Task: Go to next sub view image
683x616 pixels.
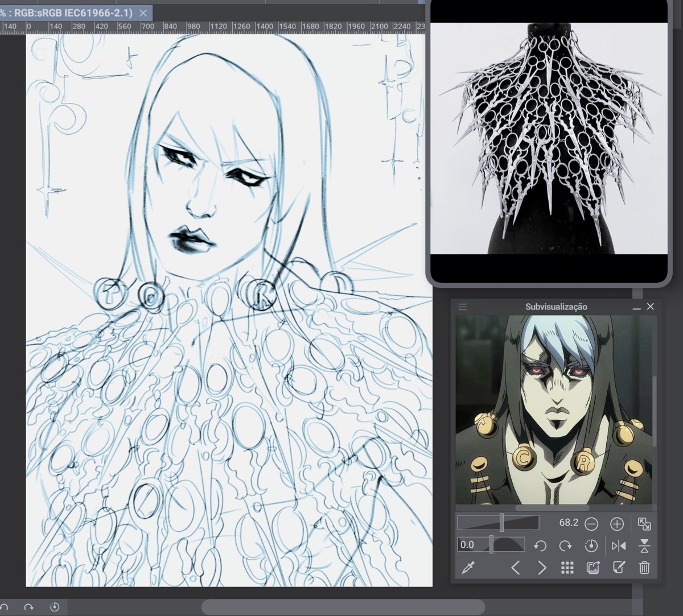Action: coord(542,568)
